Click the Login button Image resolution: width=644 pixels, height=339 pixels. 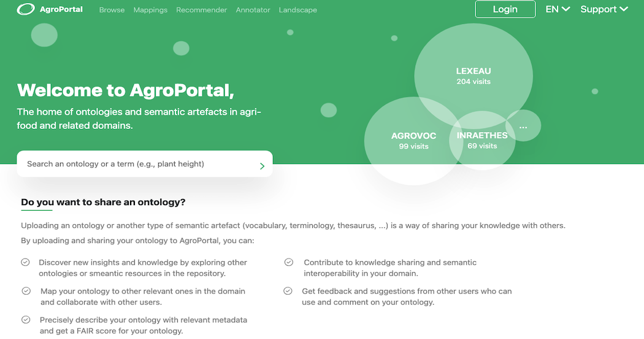click(505, 9)
